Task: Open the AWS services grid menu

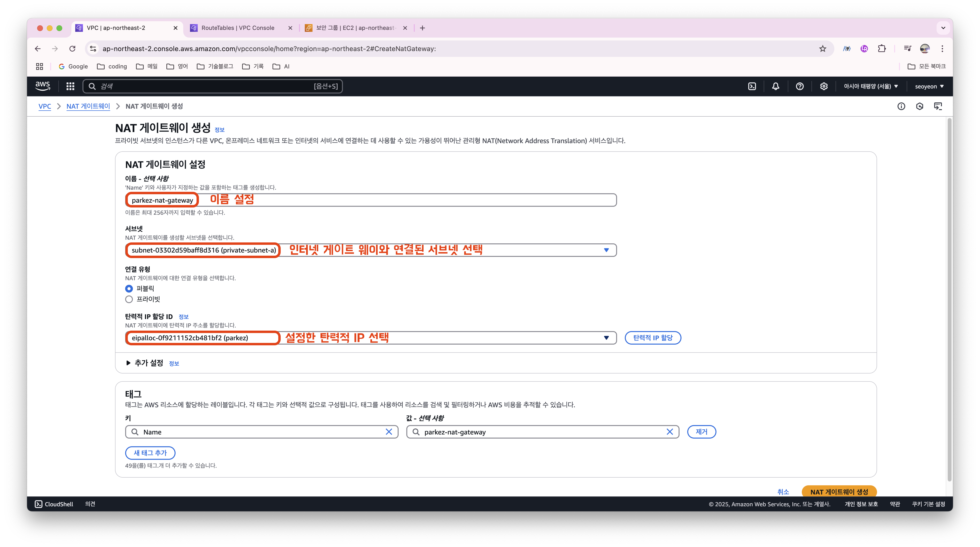Action: click(x=70, y=86)
